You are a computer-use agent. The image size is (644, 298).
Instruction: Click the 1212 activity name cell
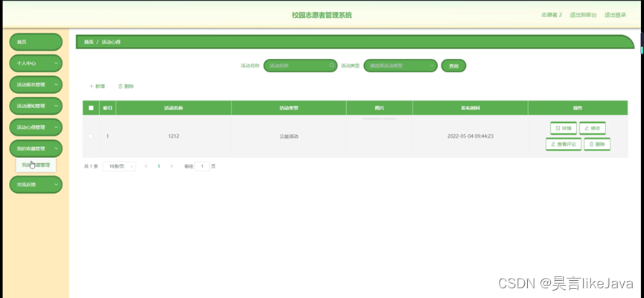tap(173, 136)
